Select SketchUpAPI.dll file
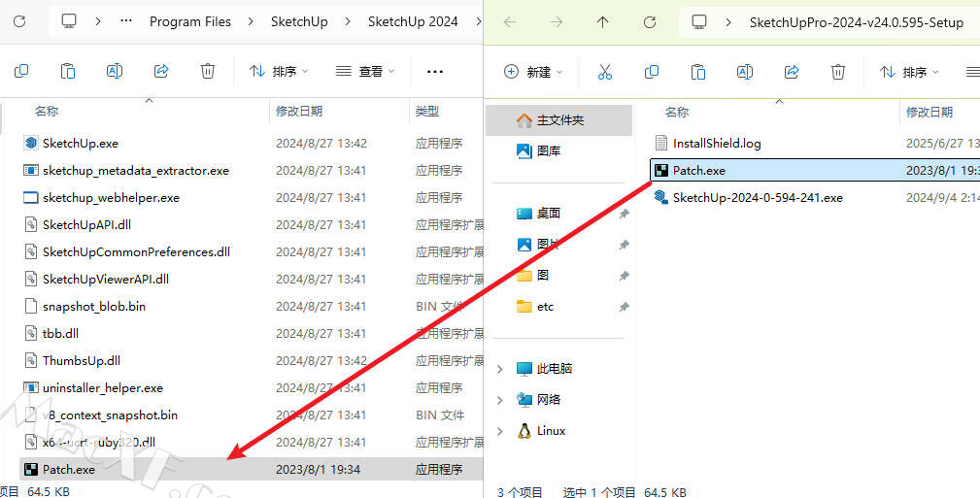 point(86,224)
